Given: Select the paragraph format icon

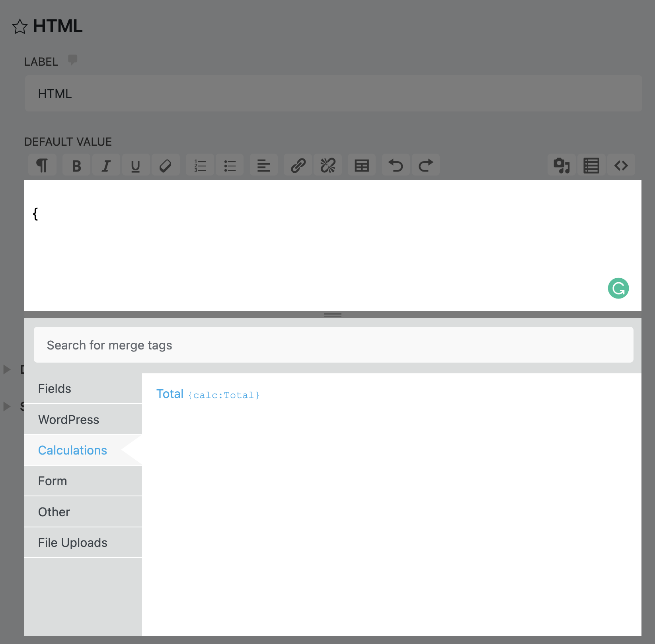Looking at the screenshot, I should tap(42, 165).
